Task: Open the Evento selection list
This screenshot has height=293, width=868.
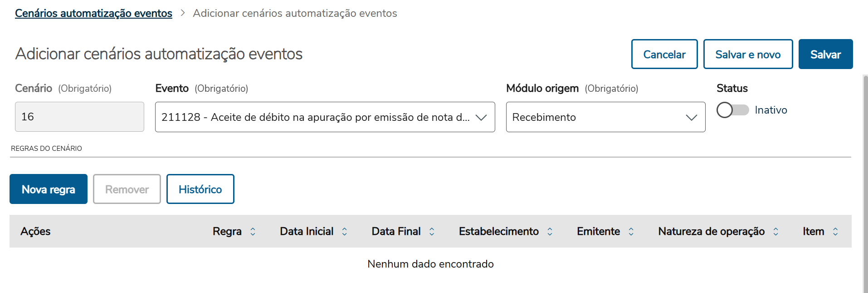Action: point(325,117)
